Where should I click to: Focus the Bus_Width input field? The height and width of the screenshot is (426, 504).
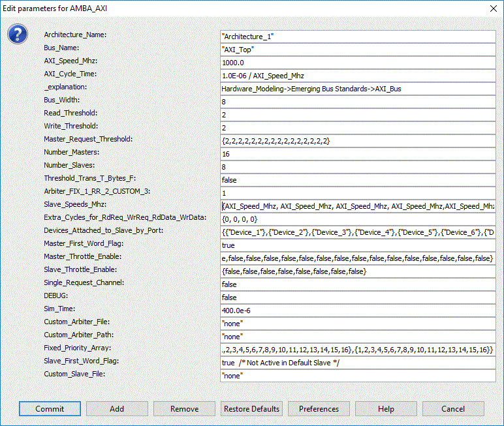[358, 102]
